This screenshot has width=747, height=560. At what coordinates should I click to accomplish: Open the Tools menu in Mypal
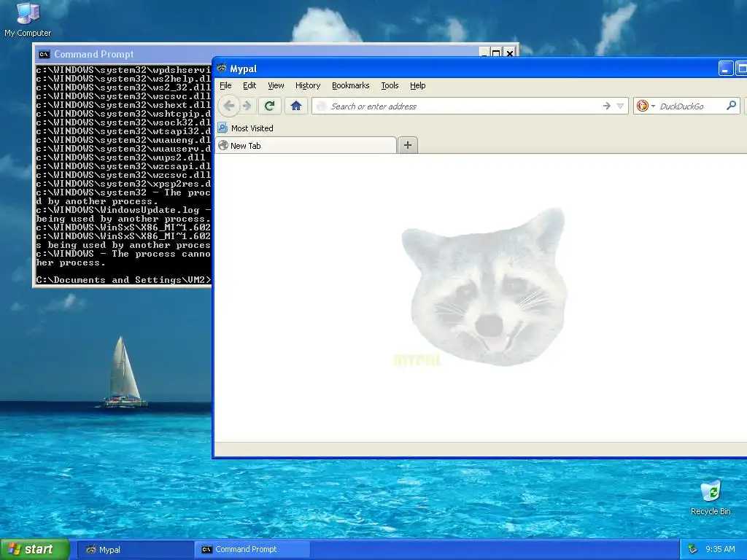pos(390,86)
